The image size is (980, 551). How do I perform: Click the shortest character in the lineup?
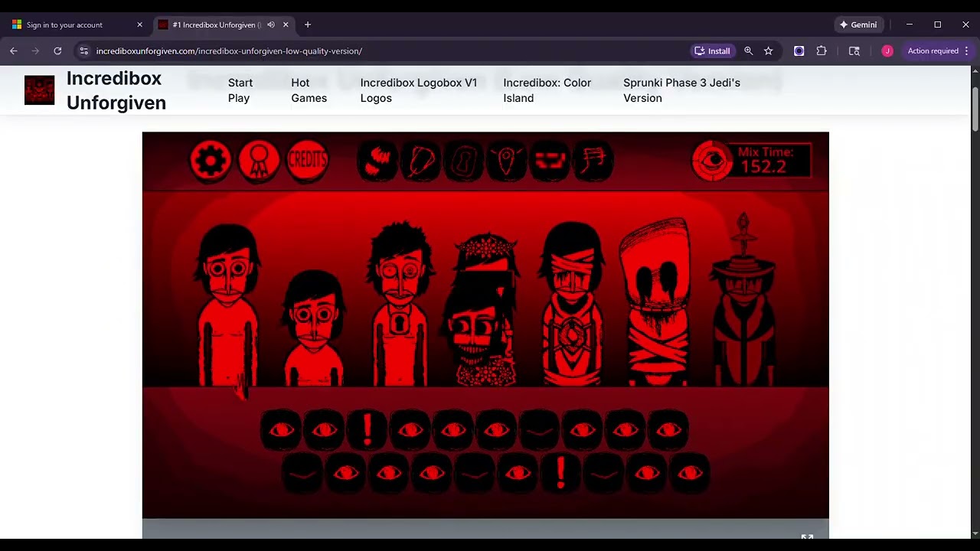(314, 329)
